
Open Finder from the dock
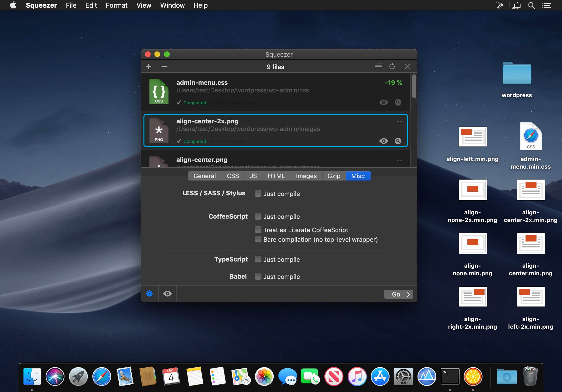pos(32,376)
